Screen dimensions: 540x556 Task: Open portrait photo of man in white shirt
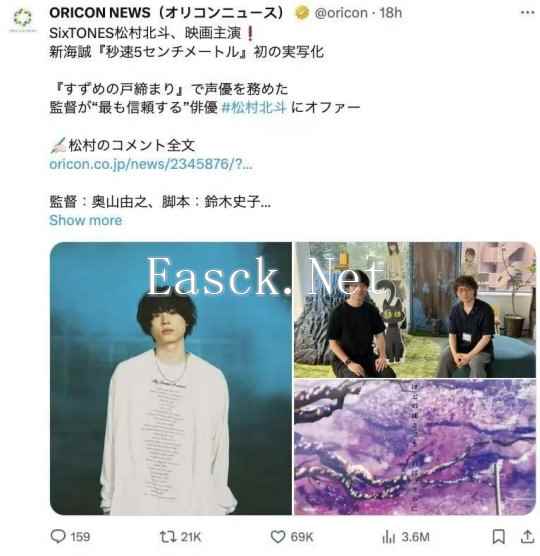(171, 378)
